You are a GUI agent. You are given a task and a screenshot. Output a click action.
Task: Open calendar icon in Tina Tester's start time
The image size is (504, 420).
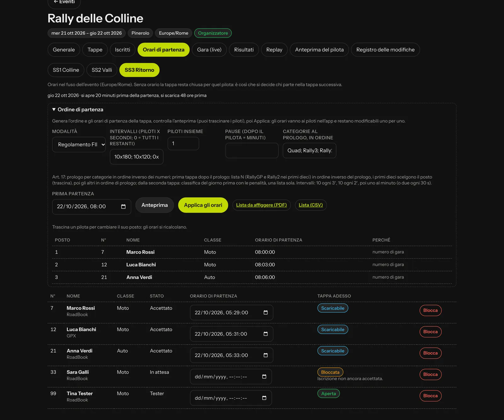[264, 398]
